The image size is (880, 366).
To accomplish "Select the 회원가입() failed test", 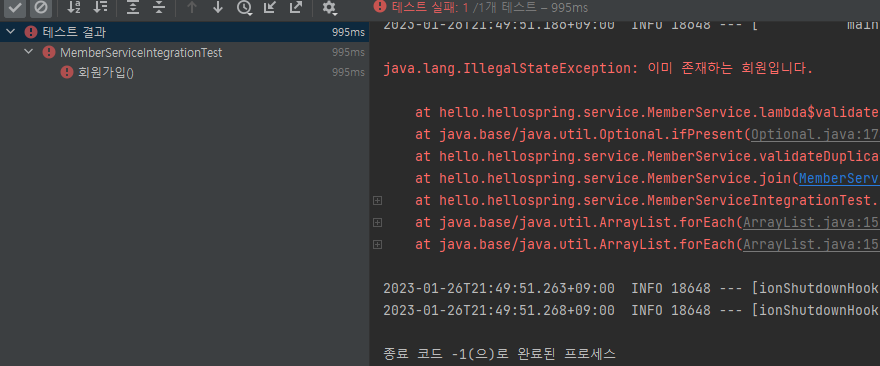I will tap(106, 72).
